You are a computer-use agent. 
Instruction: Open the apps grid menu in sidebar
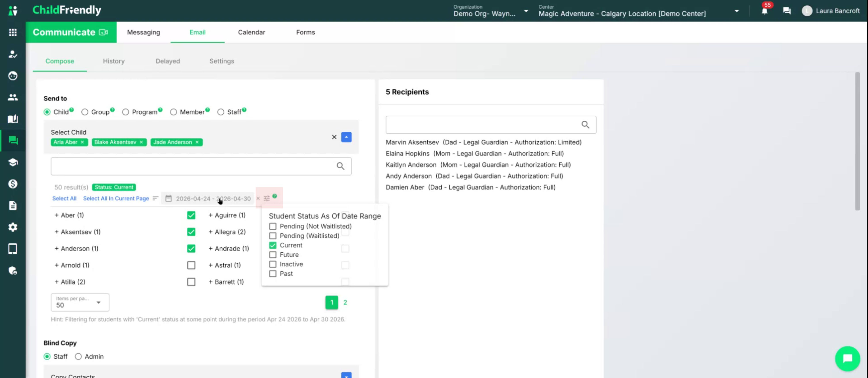pyautogui.click(x=13, y=32)
